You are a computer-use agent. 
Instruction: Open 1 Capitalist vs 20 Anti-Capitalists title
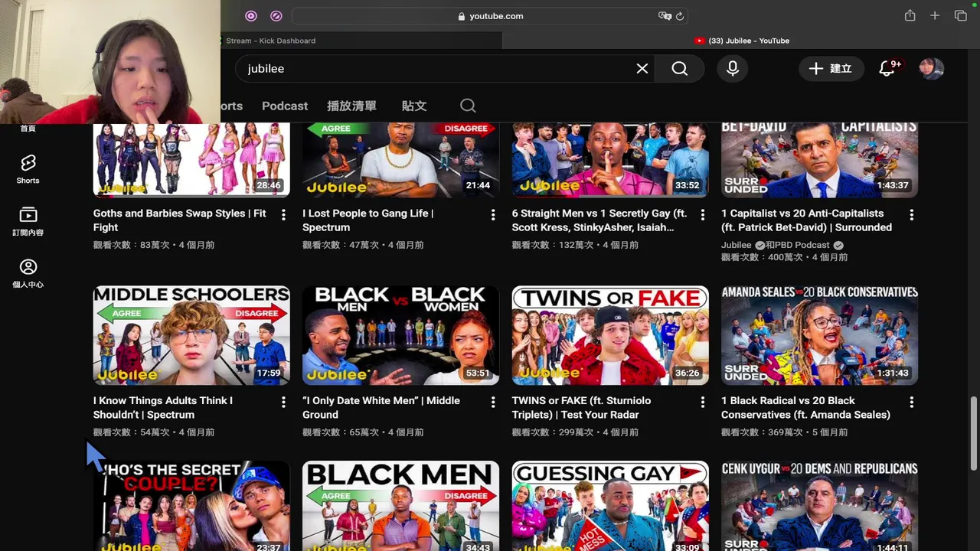pyautogui.click(x=806, y=220)
